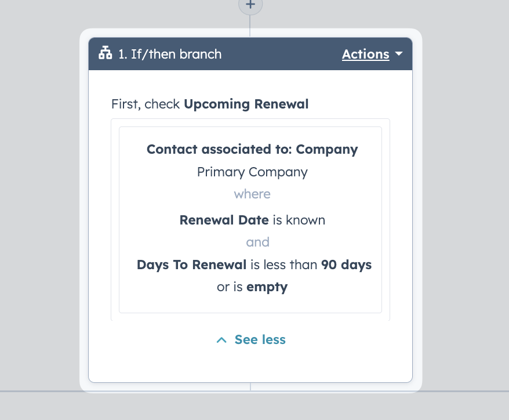This screenshot has width=509, height=420.
Task: Click the See less link
Action: [x=260, y=339]
